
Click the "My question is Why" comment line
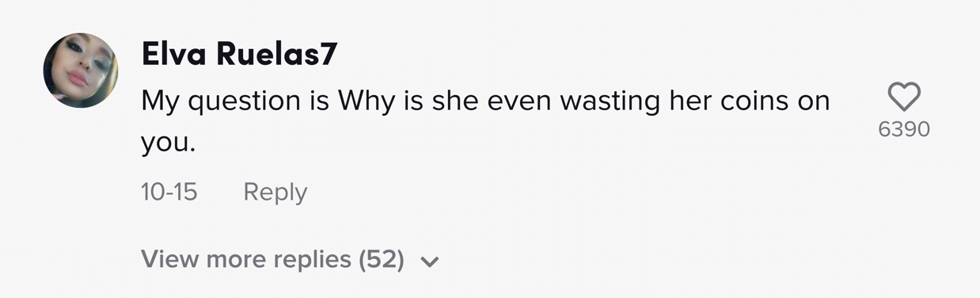485,102
